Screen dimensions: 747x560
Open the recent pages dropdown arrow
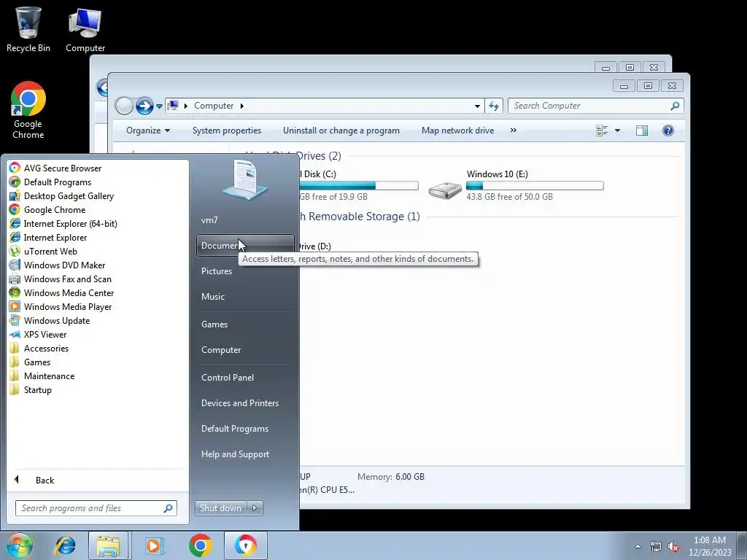coord(159,106)
